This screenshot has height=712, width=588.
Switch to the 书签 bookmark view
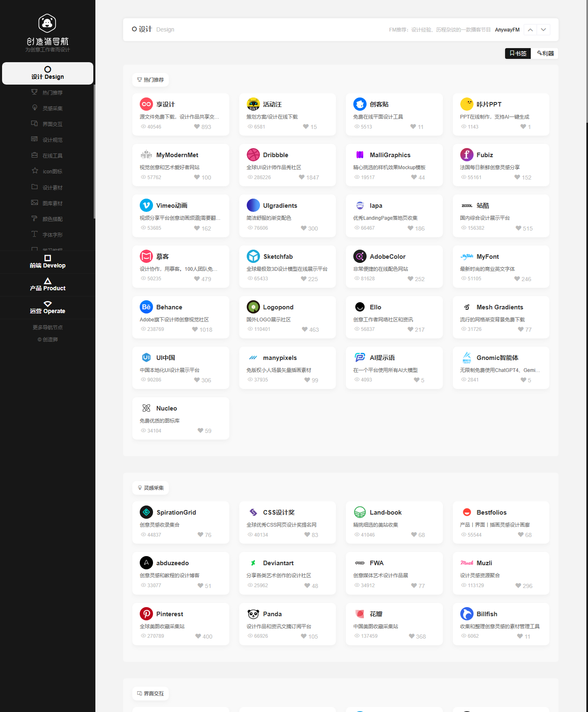518,53
